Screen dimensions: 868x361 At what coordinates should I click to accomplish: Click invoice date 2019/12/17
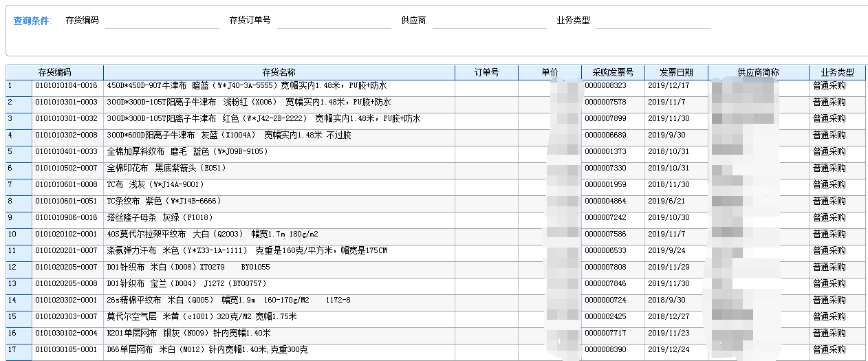tap(669, 86)
